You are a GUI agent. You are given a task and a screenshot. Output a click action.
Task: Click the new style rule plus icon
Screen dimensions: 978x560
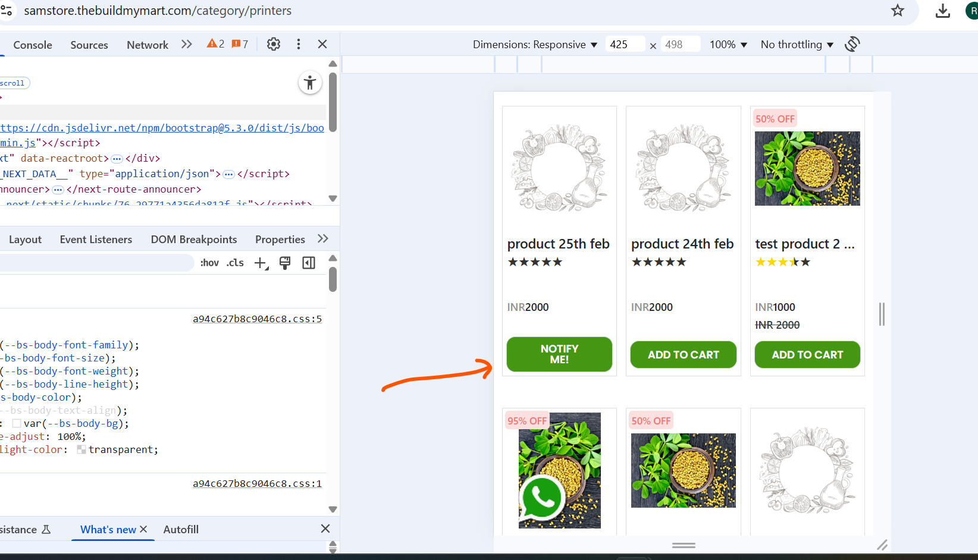click(x=261, y=263)
